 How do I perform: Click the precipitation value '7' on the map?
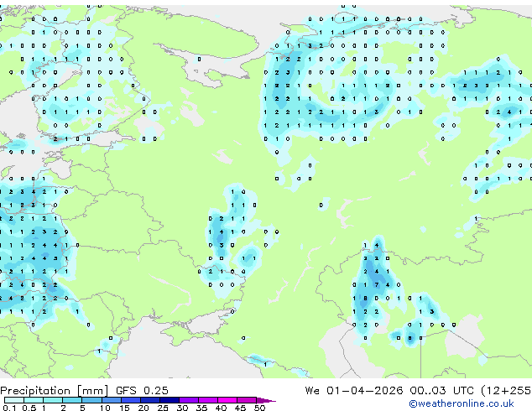click(x=377, y=285)
